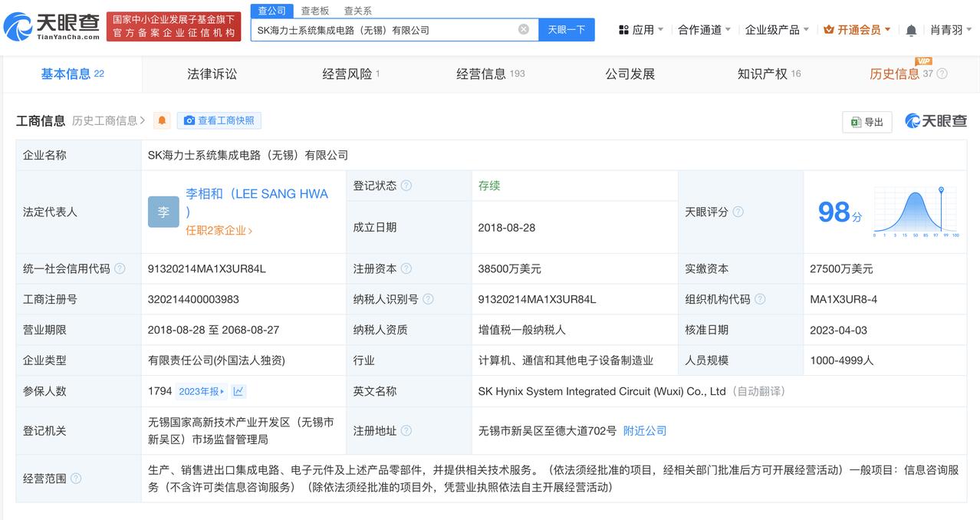Click the English name SK Hynix System Integrated Circuit
980x520 pixels.
(602, 391)
